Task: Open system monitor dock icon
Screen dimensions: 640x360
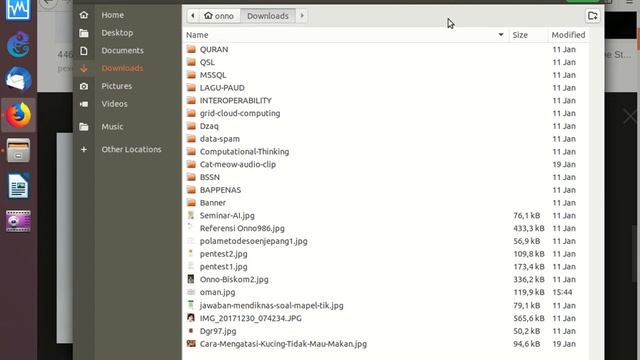Action: tap(18, 9)
